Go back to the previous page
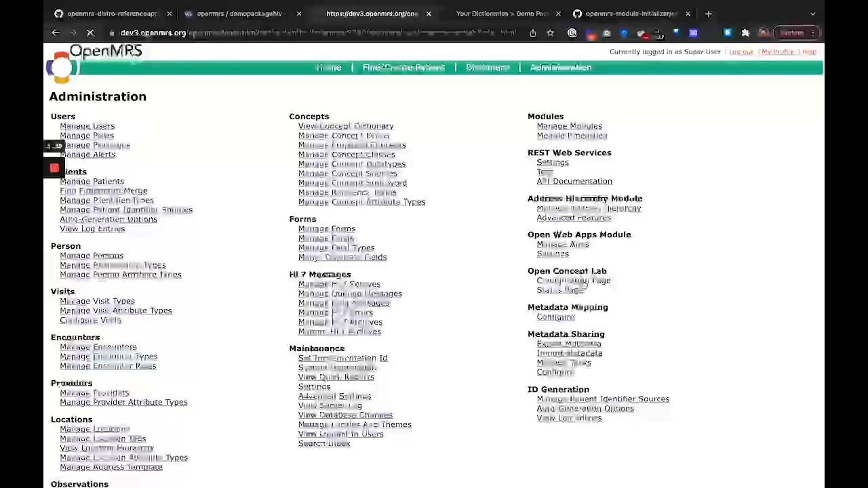This screenshot has width=868, height=488. pyautogui.click(x=56, y=33)
